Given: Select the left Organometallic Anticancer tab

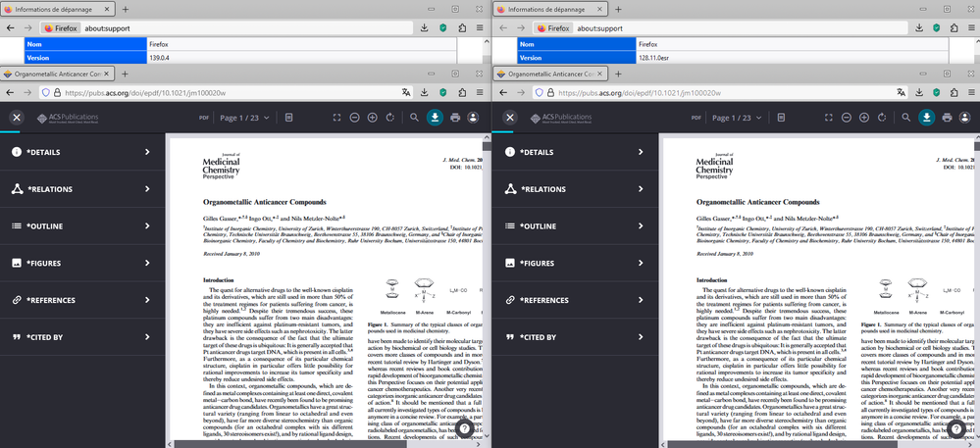Looking at the screenshot, I should [58, 74].
